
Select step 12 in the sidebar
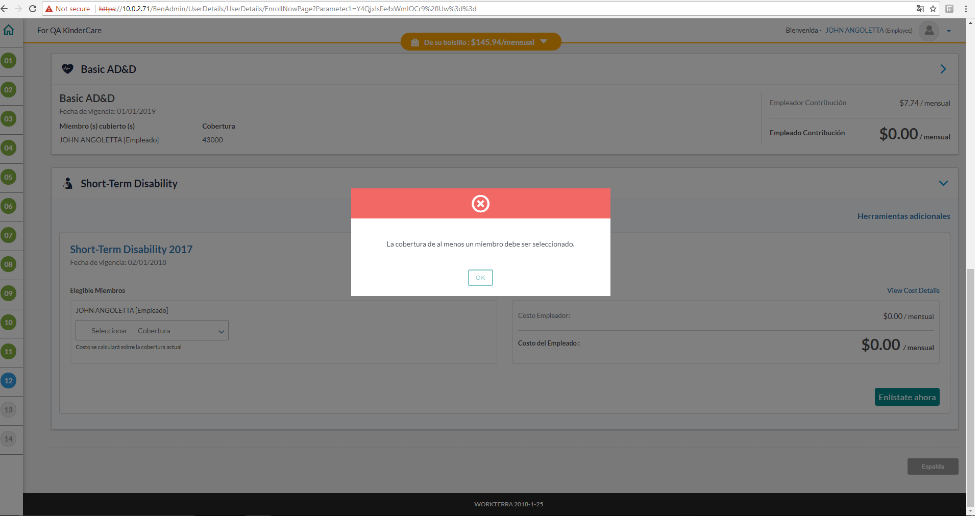(9, 381)
